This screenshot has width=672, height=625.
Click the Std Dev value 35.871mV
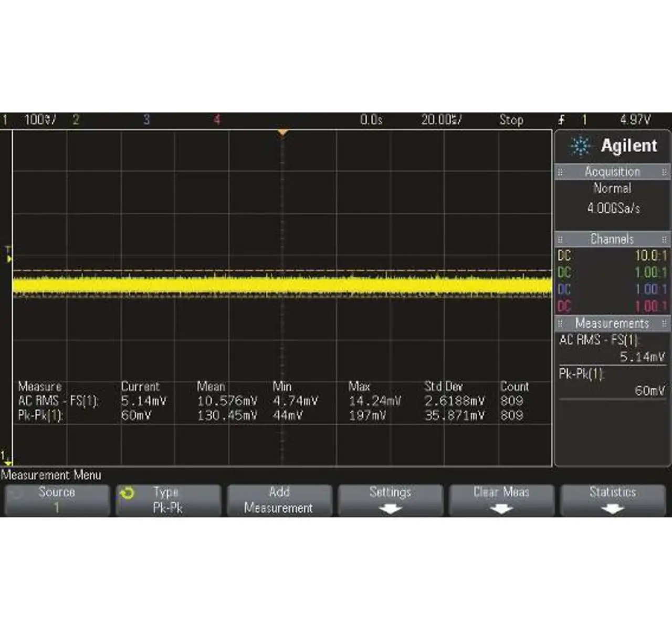coord(455,415)
